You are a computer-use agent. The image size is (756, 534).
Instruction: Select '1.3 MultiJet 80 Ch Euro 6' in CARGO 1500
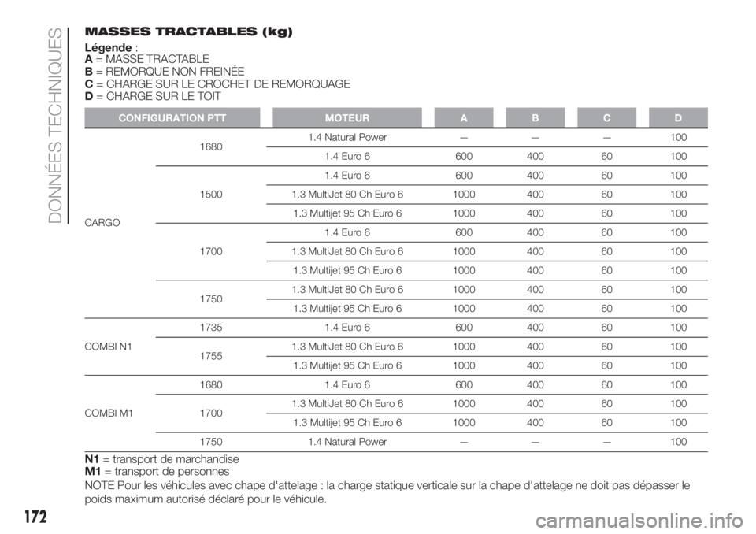click(347, 195)
